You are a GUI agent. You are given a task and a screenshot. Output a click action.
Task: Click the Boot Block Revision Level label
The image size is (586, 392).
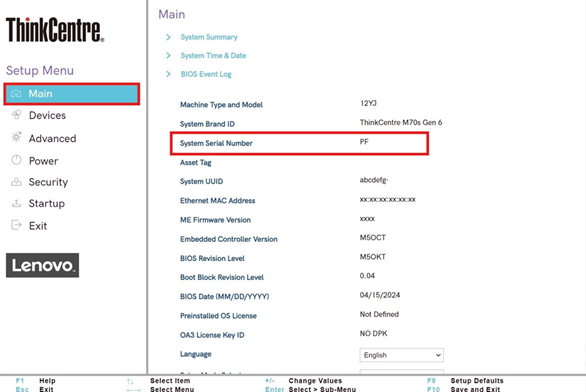(222, 278)
